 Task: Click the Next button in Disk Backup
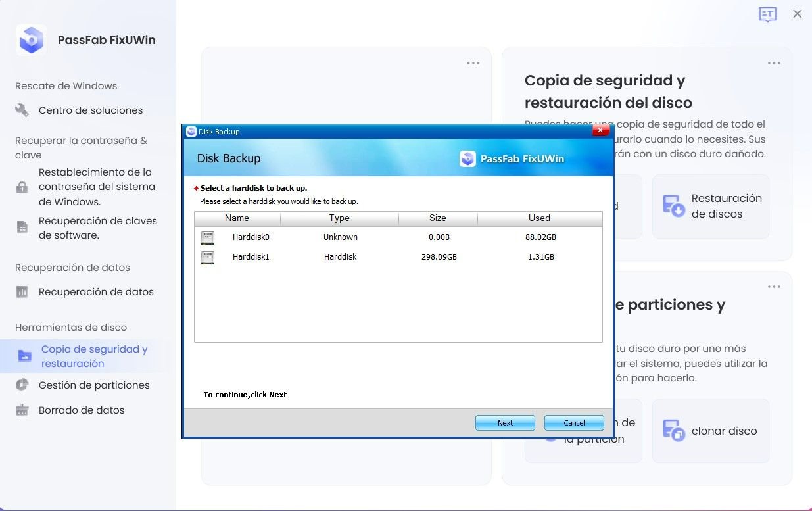coord(505,423)
